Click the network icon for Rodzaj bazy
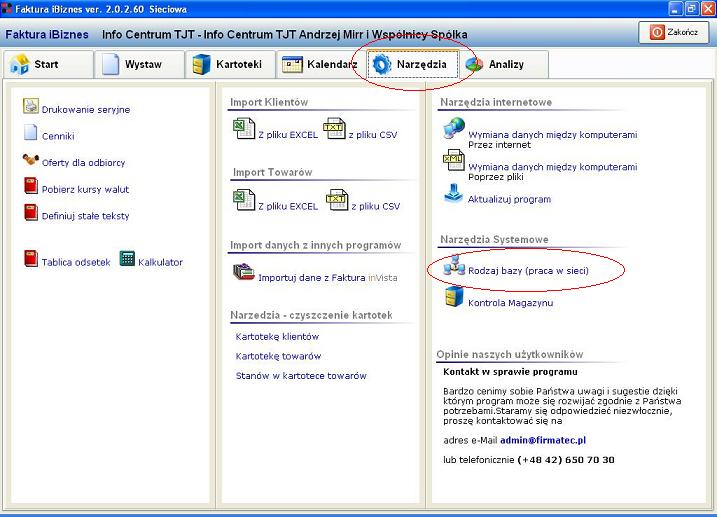Screen dimensions: 717x517 tap(454, 265)
